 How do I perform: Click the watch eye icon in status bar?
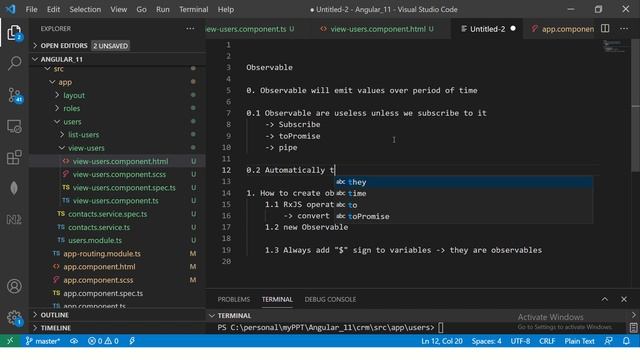[74, 341]
